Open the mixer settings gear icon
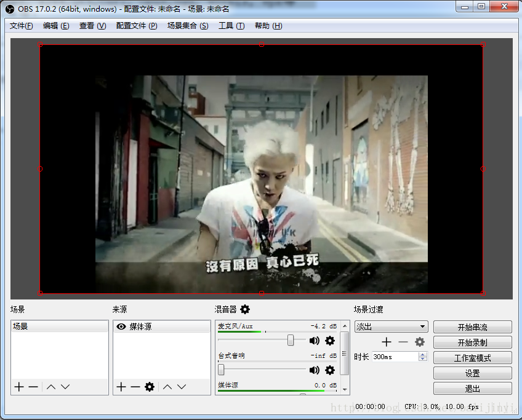This screenshot has width=522, height=420. tap(245, 309)
